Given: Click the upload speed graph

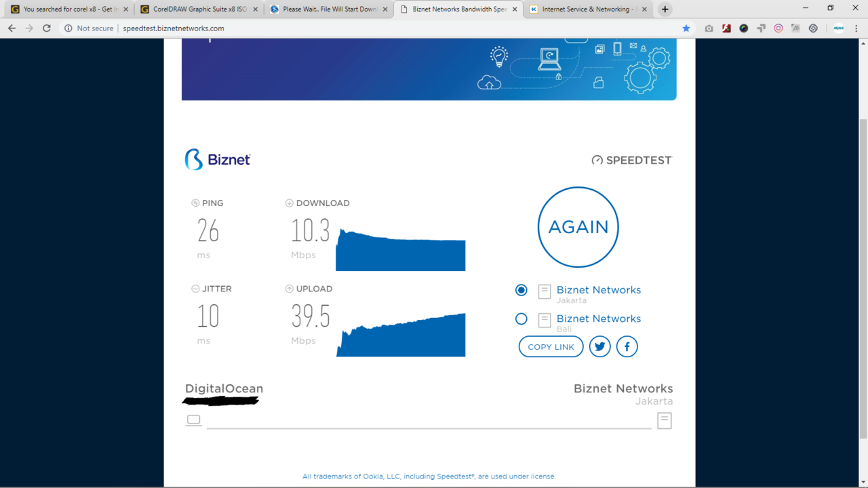Looking at the screenshot, I should (x=401, y=335).
